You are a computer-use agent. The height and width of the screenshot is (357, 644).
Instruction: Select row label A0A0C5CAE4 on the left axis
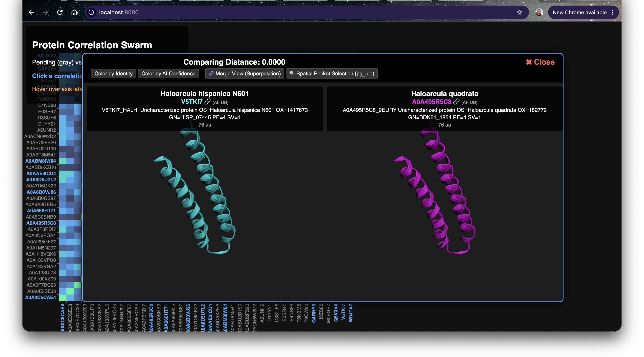(x=40, y=297)
